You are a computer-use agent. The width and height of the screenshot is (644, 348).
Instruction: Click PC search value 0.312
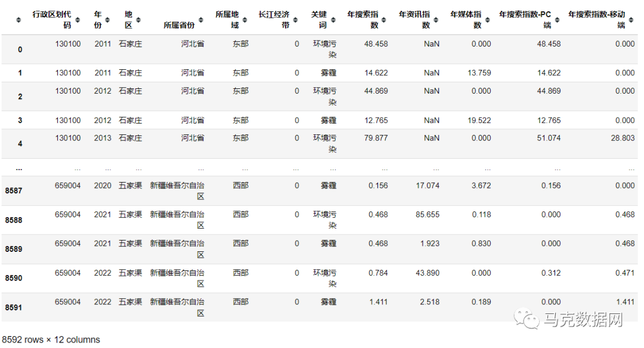tap(551, 273)
